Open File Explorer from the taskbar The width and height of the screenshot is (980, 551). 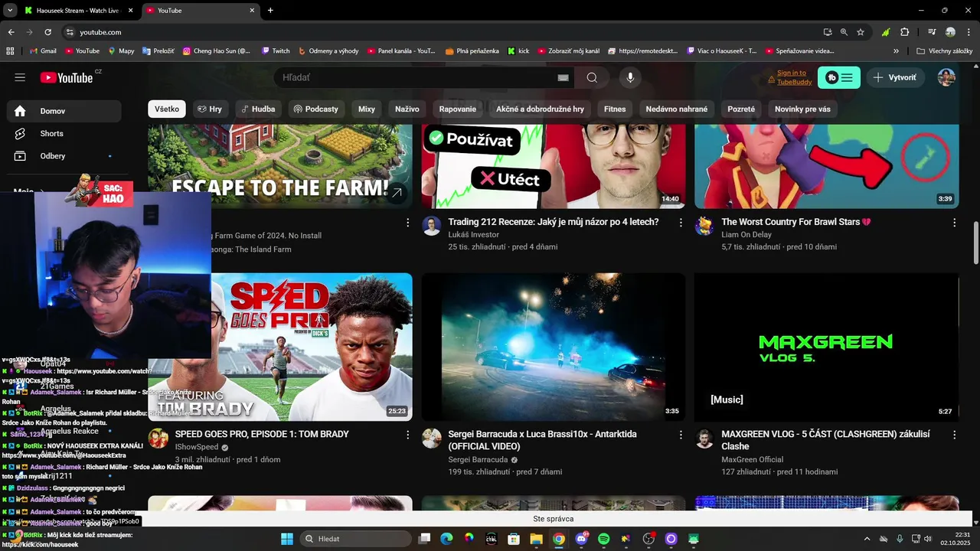coord(536,539)
